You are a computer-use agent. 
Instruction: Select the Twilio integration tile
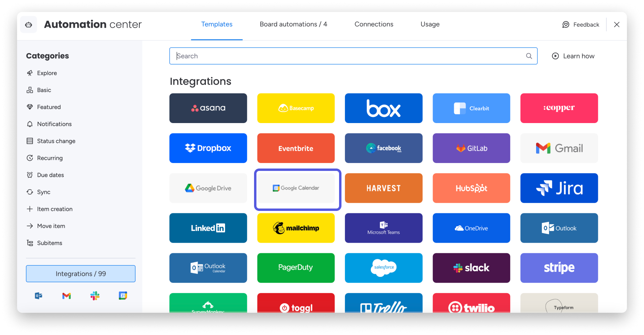pyautogui.click(x=471, y=303)
